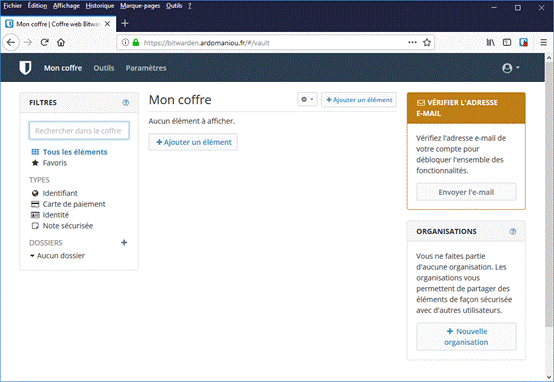Toggle the browser sidebar icon
The height and width of the screenshot is (382, 554).
[x=507, y=42]
